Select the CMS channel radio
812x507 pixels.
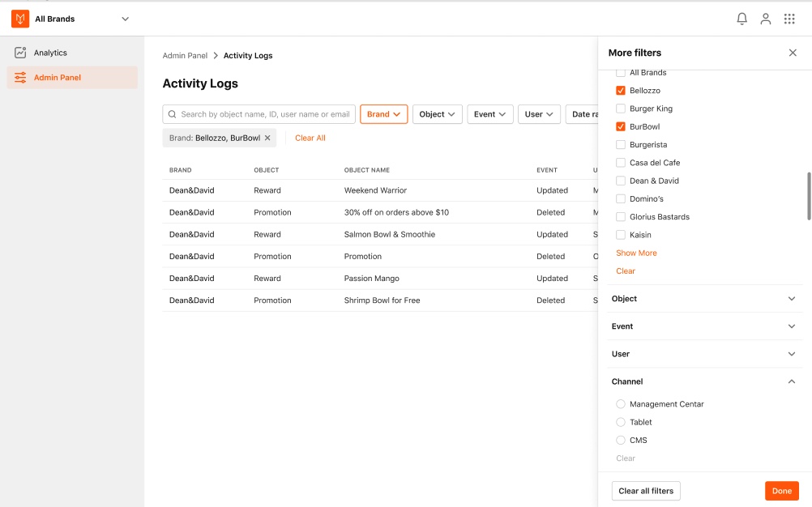coord(621,441)
